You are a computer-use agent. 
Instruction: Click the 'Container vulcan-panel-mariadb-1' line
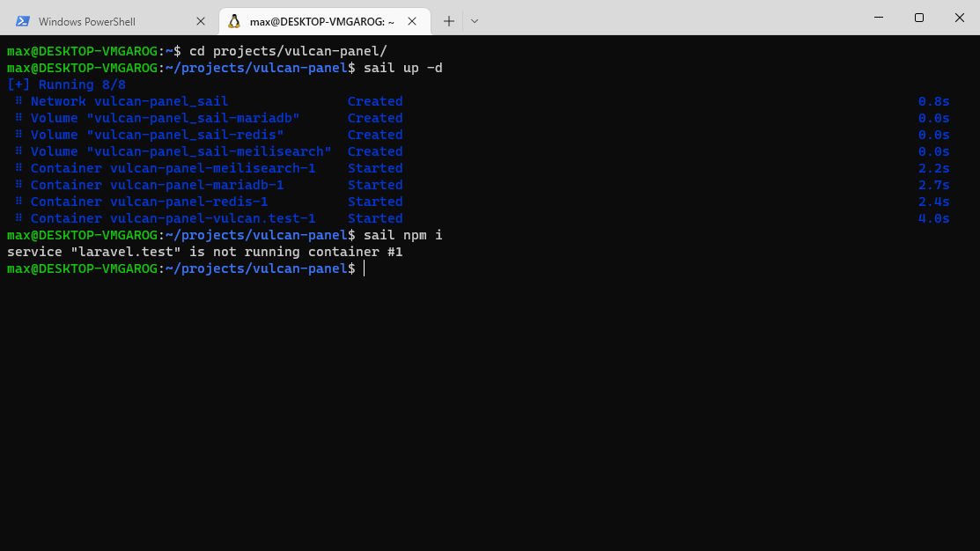157,185
